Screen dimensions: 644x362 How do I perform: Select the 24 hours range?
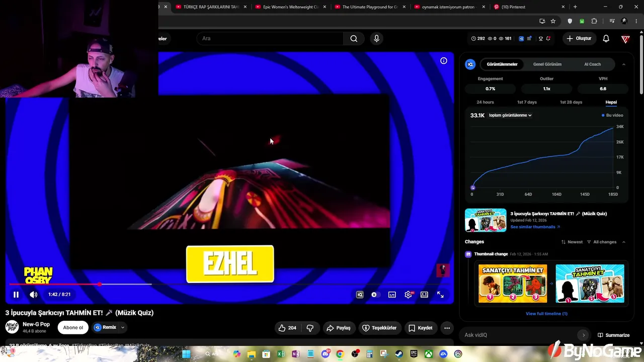pyautogui.click(x=486, y=102)
